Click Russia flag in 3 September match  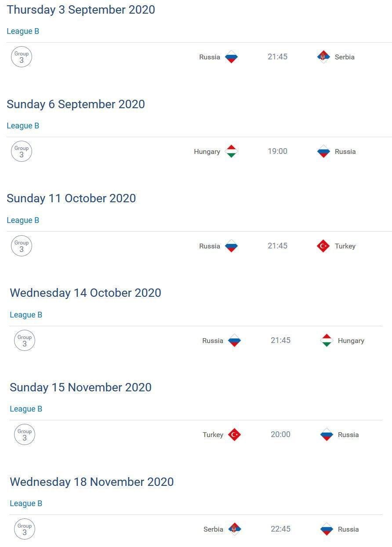[231, 57]
